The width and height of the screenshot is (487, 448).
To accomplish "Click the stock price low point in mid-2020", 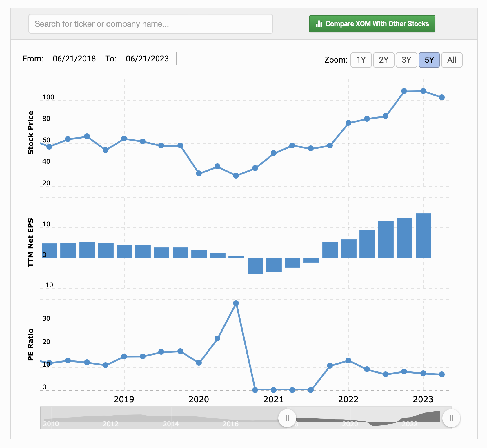I will 236,176.
